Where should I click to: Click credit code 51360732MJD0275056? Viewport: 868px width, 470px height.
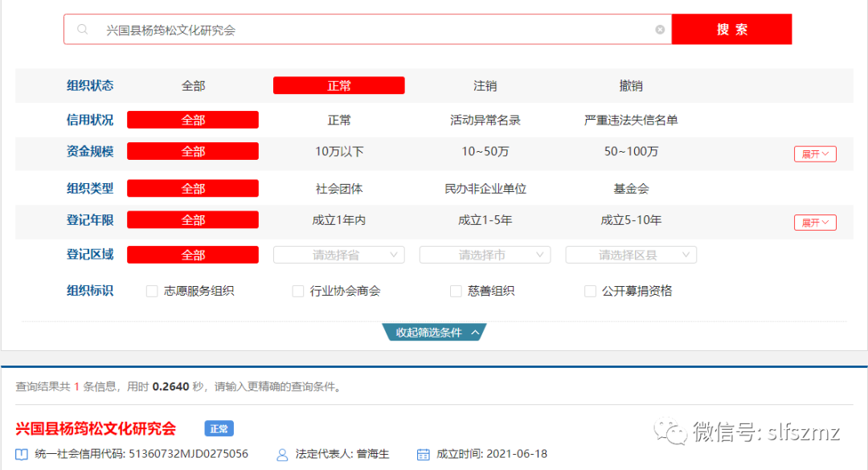188,454
